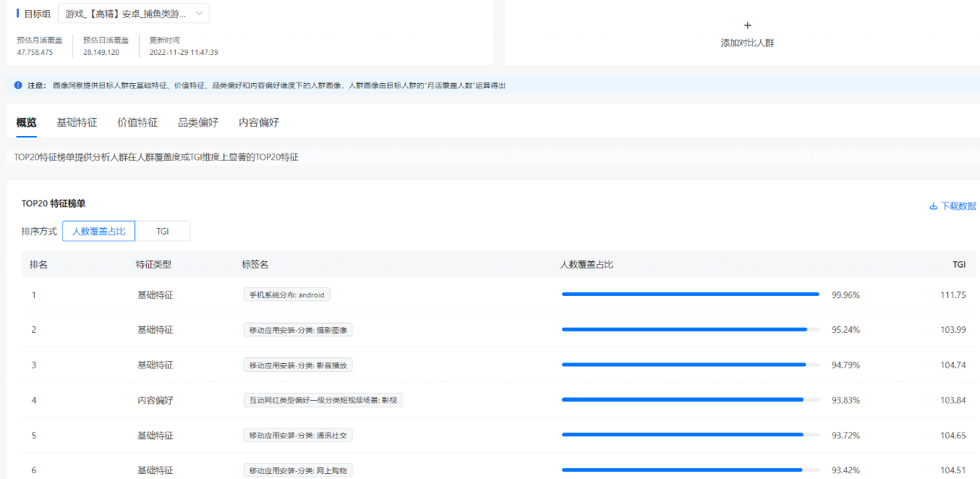This screenshot has width=980, height=479.
Task: Click the 99.96% android coverage bar
Action: tap(690, 294)
